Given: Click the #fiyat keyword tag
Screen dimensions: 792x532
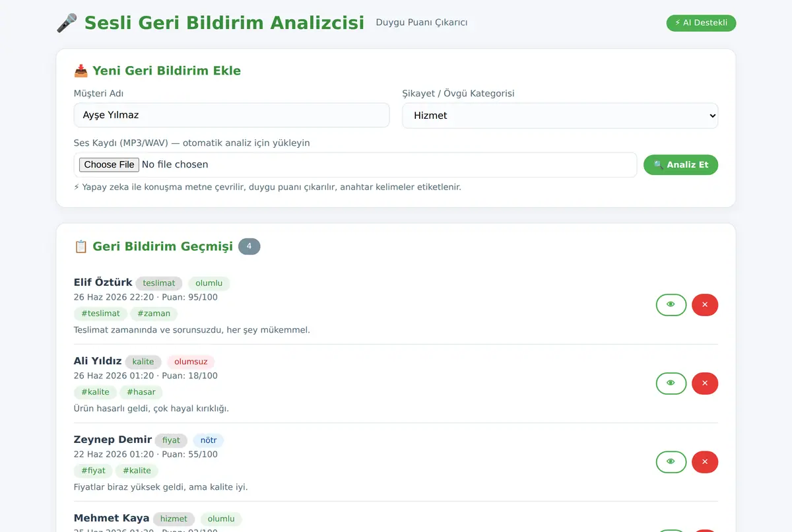Looking at the screenshot, I should 93,471.
